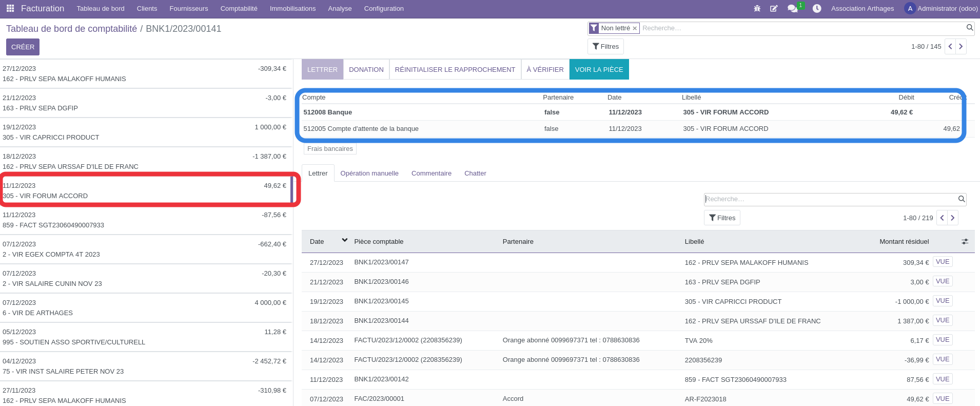Click VUE for BNK1/2023/00147 row
Screen dimensions: 980x406
click(x=943, y=262)
